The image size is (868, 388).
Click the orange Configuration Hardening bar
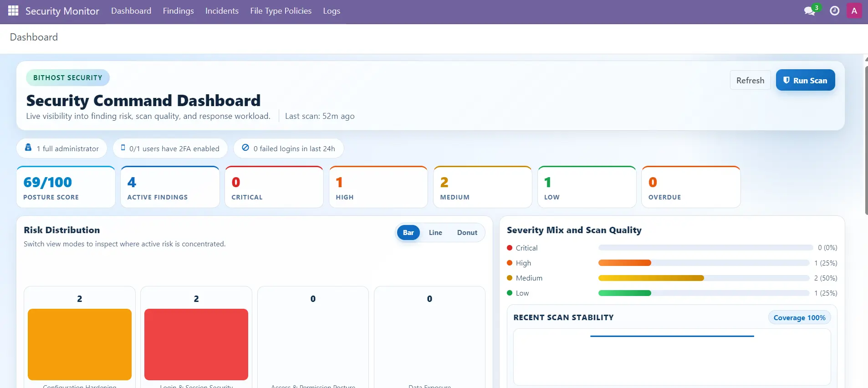click(x=80, y=344)
